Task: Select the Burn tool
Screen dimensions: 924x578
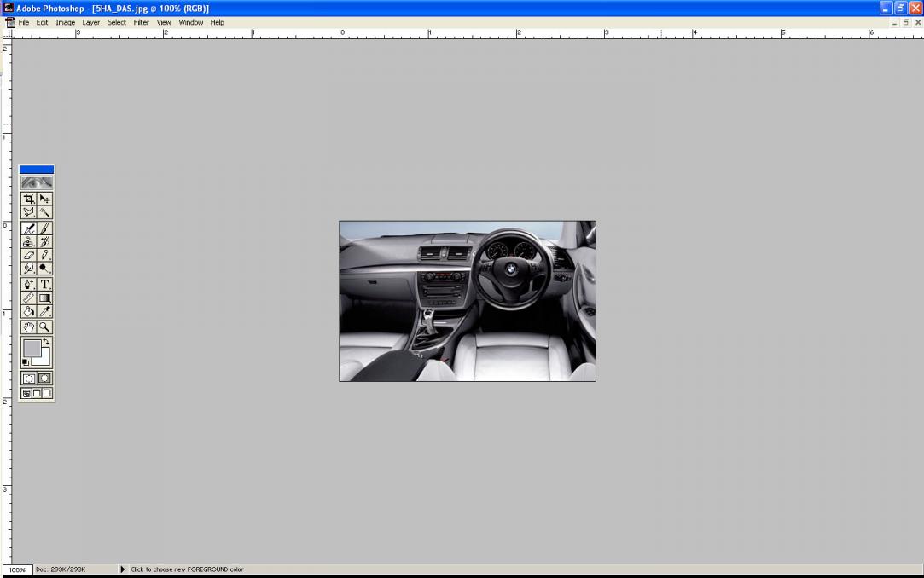Action: tap(44, 269)
